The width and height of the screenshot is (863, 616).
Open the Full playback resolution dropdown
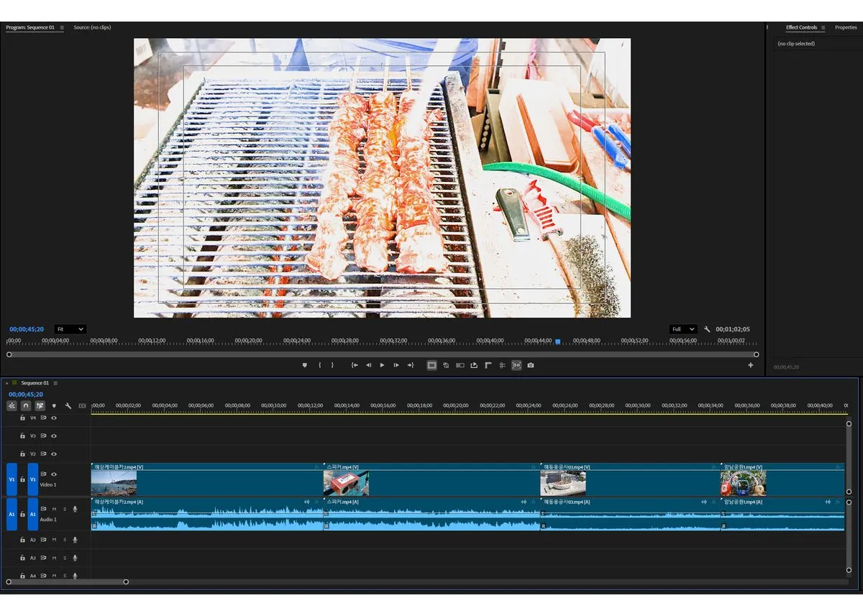point(682,329)
